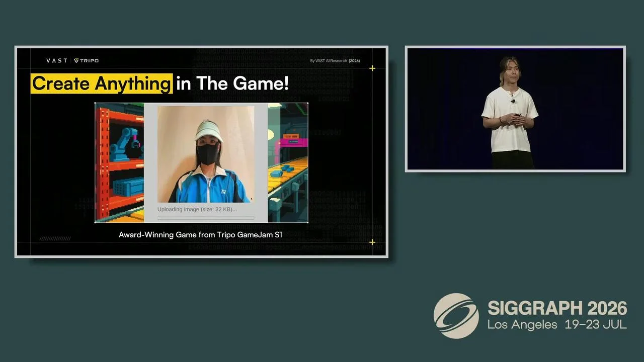This screenshot has height=362, width=644.
Task: Click the TRIPO logo on the slide
Action: 86,61
